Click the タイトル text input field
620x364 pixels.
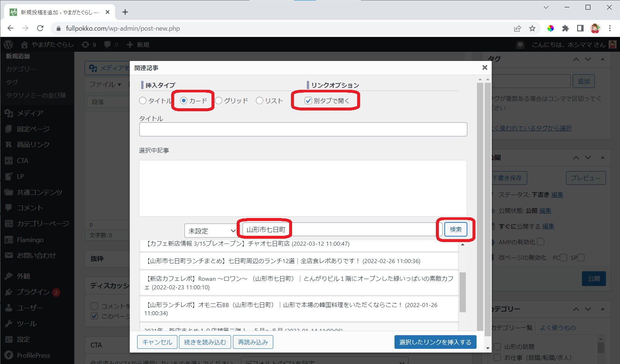[x=303, y=129]
